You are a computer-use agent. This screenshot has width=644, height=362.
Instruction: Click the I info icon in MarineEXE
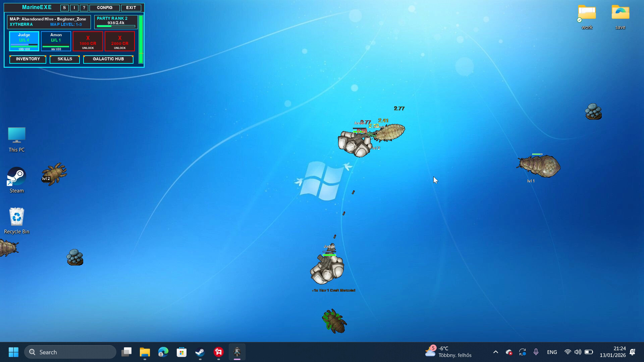[74, 7]
